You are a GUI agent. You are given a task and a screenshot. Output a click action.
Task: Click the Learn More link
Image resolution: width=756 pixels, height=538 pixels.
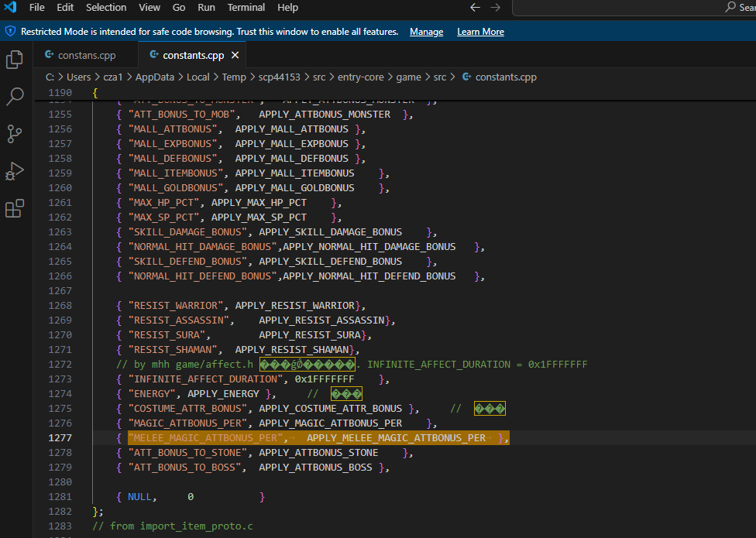480,32
